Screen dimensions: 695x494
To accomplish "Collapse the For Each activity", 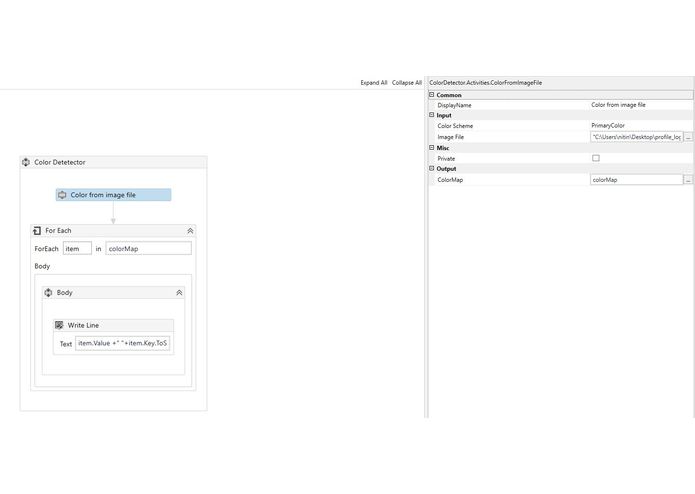I will [190, 231].
